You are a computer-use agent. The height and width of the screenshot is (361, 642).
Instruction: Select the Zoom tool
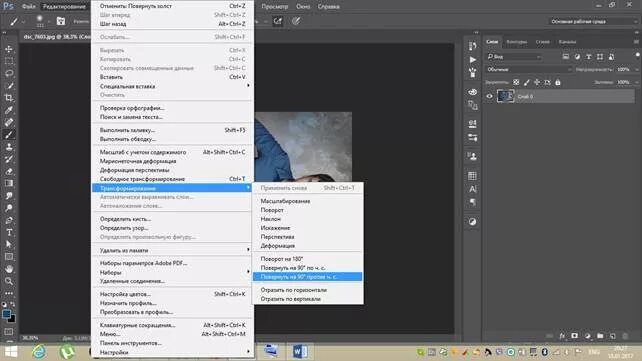(9, 281)
